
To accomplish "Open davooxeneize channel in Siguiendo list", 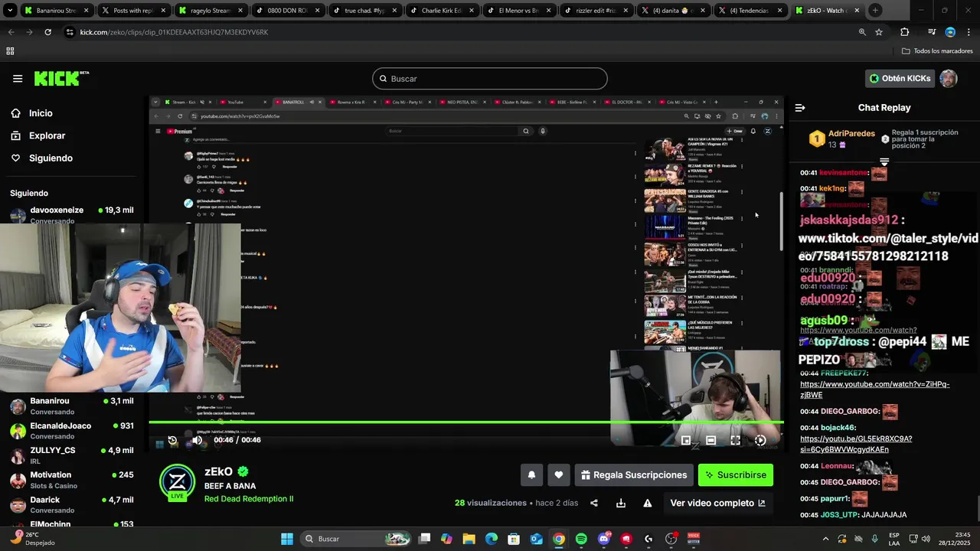I will point(72,214).
